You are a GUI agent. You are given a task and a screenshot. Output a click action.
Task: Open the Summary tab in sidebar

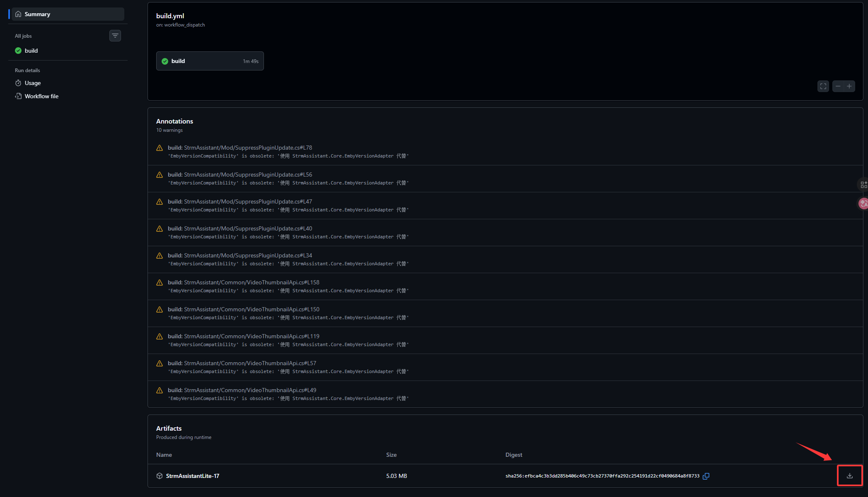37,14
